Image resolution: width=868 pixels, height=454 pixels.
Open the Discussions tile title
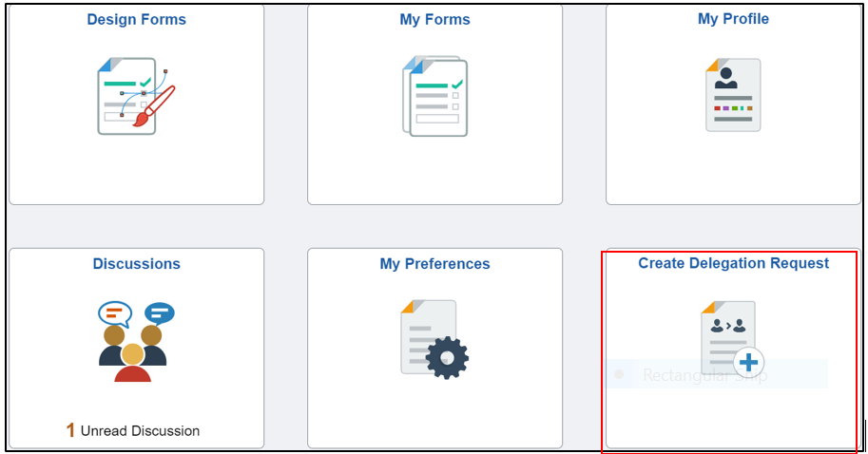(136, 264)
